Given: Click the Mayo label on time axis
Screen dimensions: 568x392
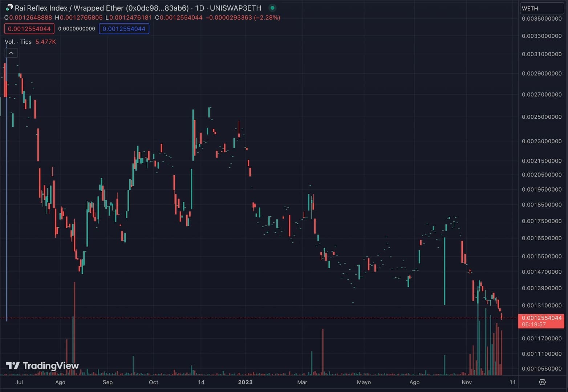Looking at the screenshot, I should (x=364, y=382).
